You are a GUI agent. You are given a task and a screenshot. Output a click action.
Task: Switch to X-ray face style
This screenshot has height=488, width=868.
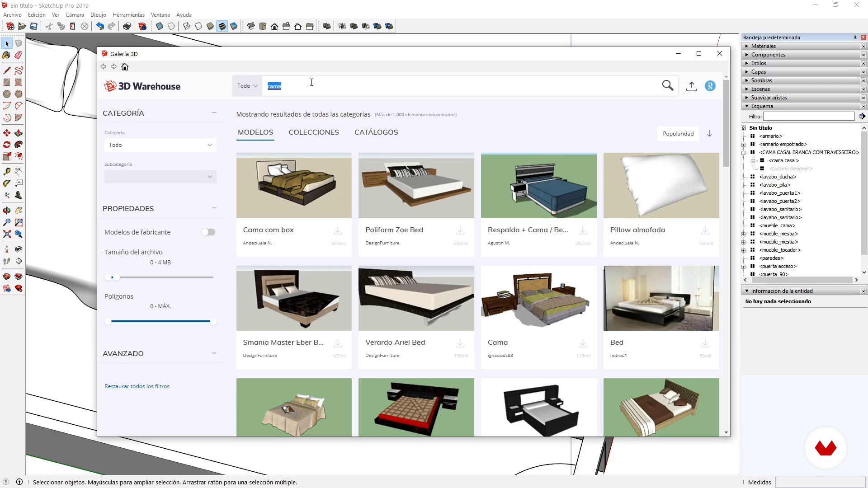pyautogui.click(x=160, y=26)
